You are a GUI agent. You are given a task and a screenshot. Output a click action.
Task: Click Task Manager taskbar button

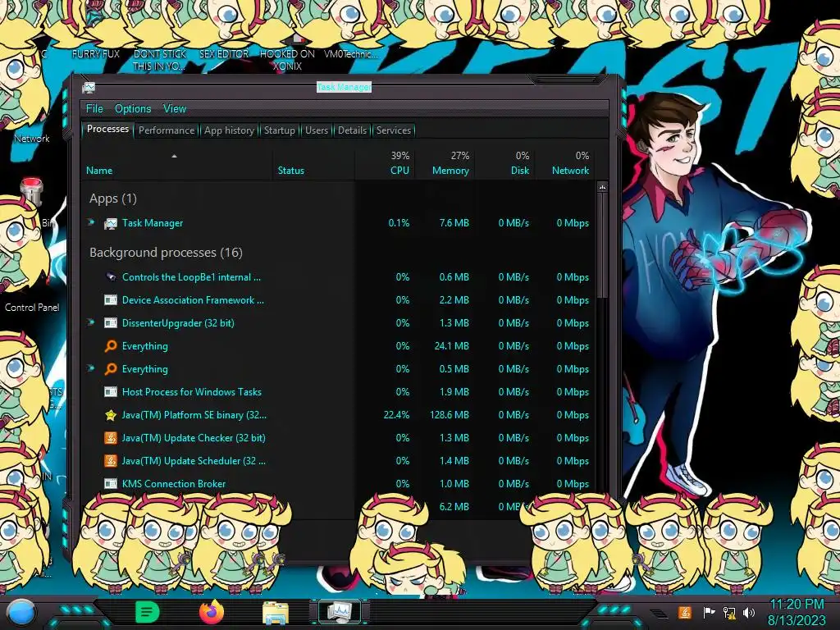tap(340, 611)
